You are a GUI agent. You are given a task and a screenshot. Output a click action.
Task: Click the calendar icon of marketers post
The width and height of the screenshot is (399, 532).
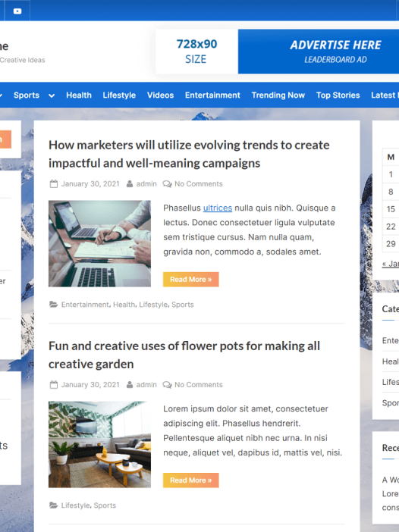(x=54, y=184)
